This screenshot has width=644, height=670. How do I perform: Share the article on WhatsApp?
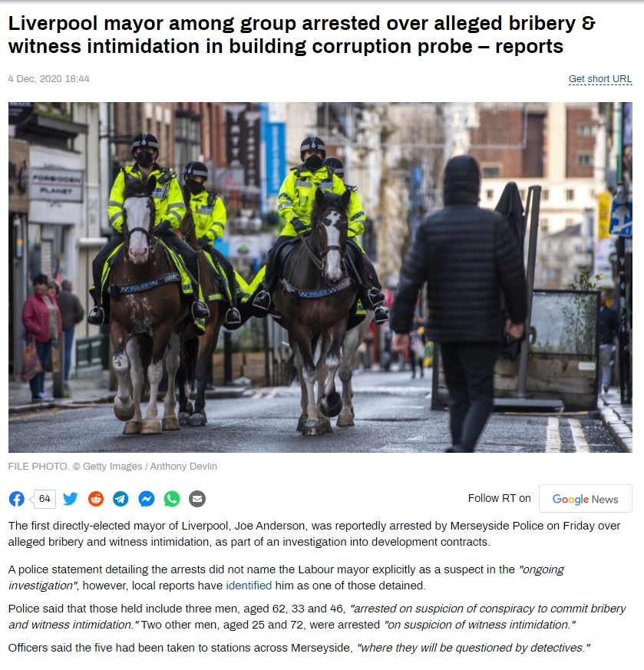tap(172, 499)
